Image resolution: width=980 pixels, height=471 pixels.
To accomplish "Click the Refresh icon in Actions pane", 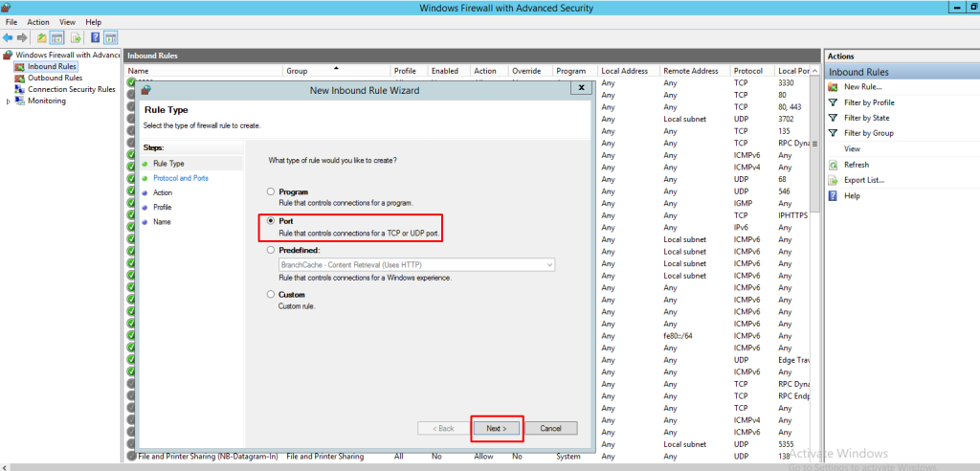I will point(833,165).
